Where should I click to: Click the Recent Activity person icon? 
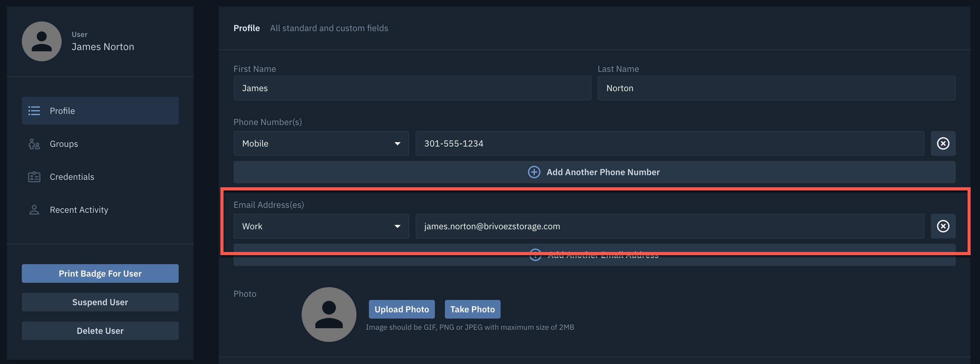[34, 210]
